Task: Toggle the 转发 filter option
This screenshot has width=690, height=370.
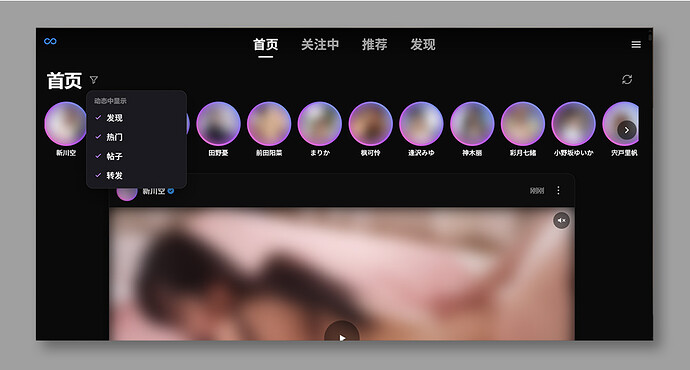Action: 136,176
